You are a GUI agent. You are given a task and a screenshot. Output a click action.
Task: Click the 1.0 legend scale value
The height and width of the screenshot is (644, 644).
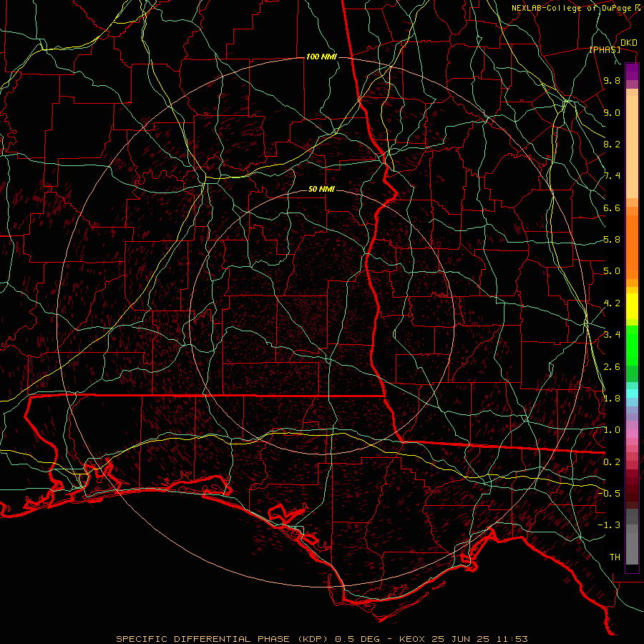click(612, 430)
